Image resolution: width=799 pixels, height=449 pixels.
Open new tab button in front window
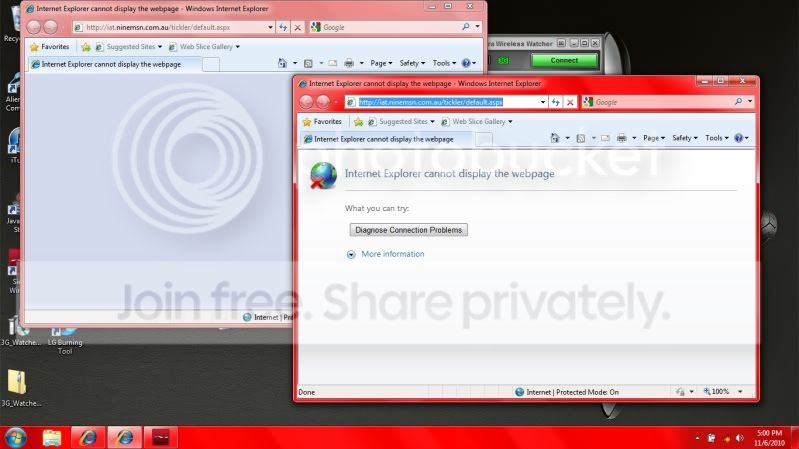[484, 139]
